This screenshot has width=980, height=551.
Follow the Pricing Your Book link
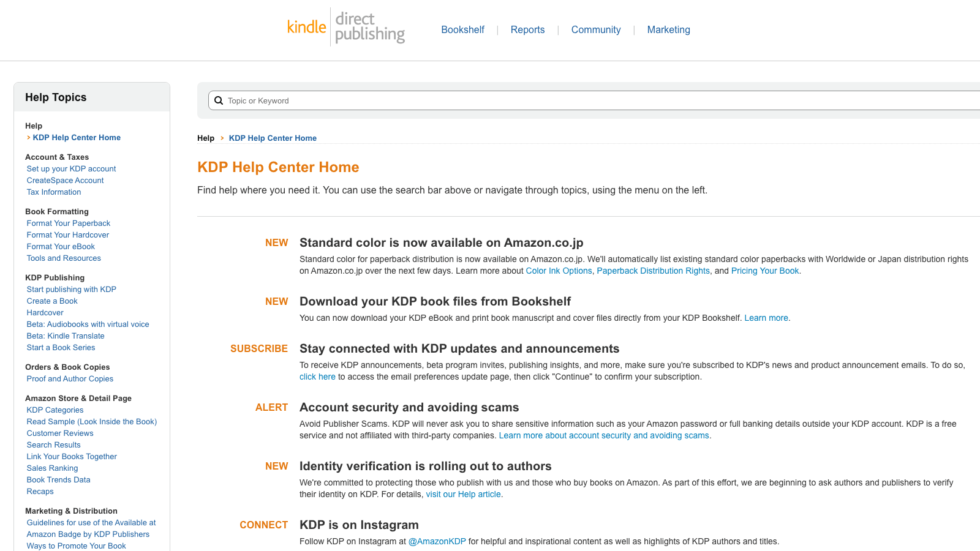click(x=765, y=271)
